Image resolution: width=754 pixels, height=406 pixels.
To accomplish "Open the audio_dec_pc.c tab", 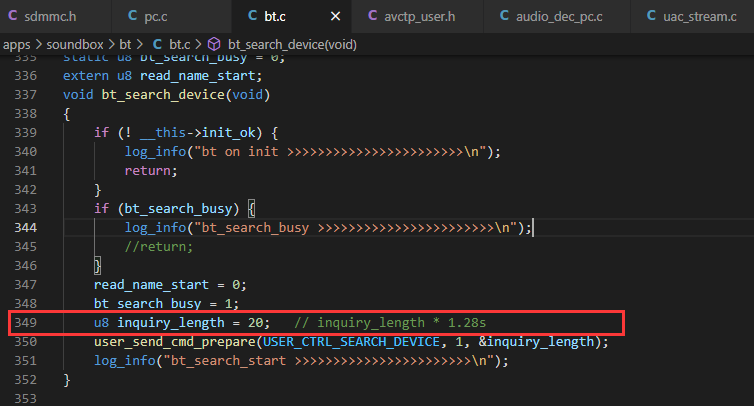I will tap(557, 16).
